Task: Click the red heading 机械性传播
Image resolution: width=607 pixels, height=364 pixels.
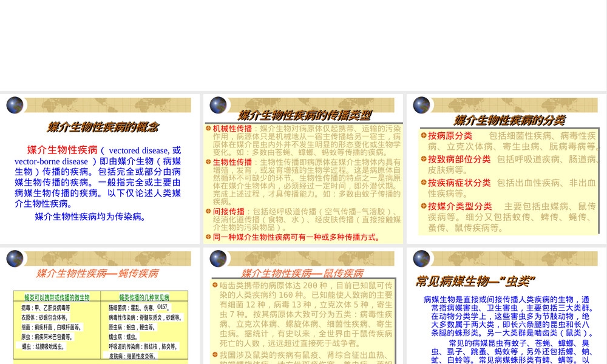Action: point(232,129)
